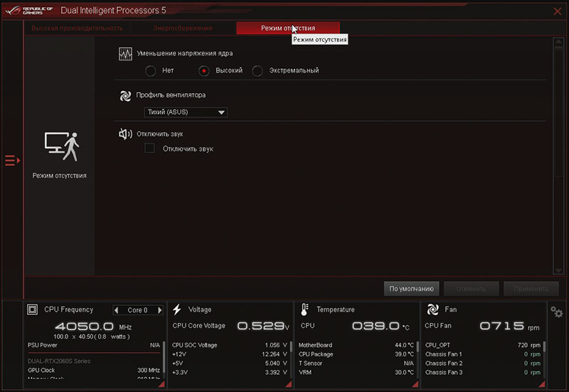Click the DUAL-RTX2060S Series label
The image size is (569, 392).
point(59,361)
